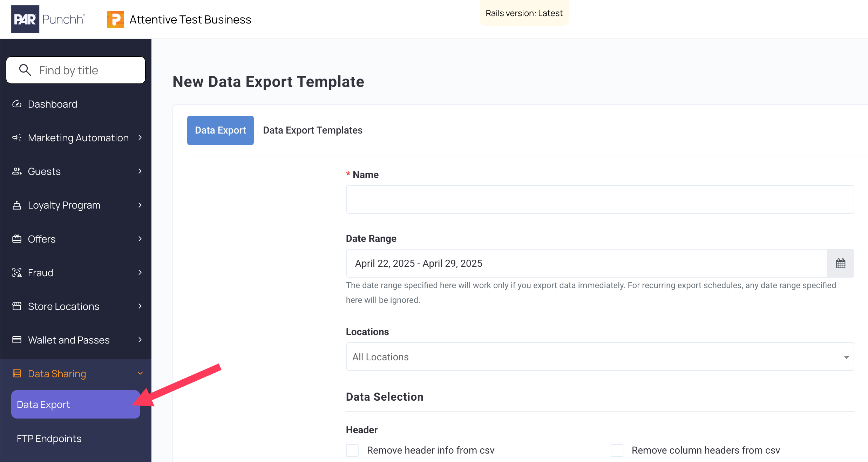The width and height of the screenshot is (868, 462).
Task: Click the Store Locations storefront icon
Action: 17,306
